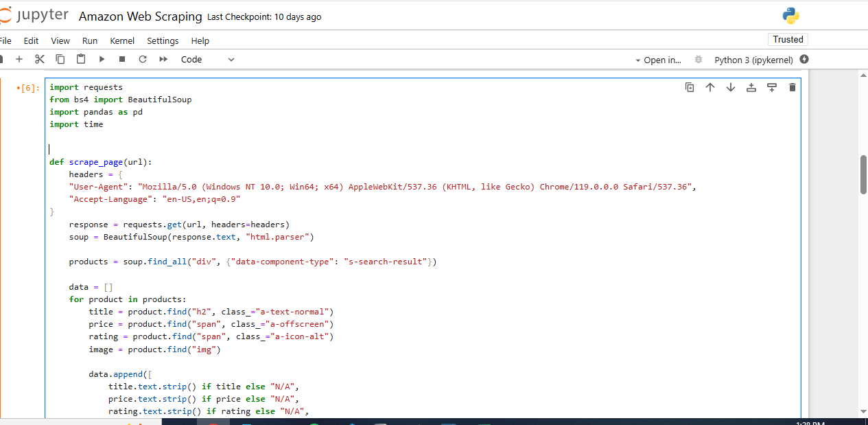This screenshot has width=868, height=425.
Task: Delete this cell with the trash icon
Action: point(793,87)
